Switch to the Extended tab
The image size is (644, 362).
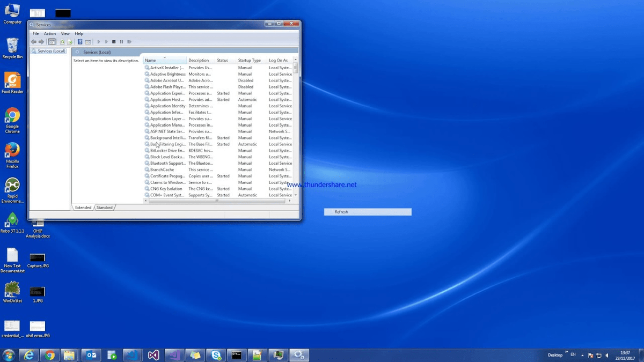[x=83, y=208]
